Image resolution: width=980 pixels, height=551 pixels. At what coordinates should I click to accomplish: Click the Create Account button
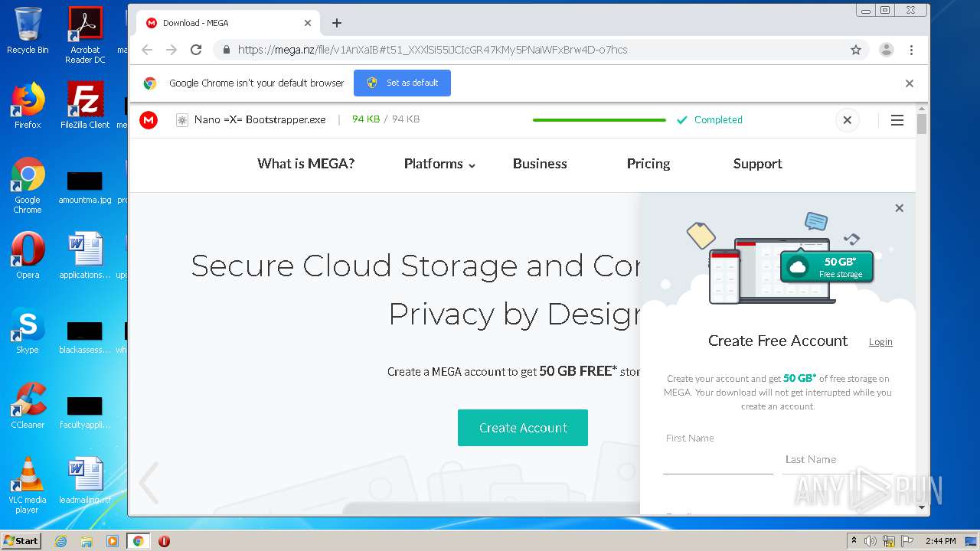tap(523, 428)
